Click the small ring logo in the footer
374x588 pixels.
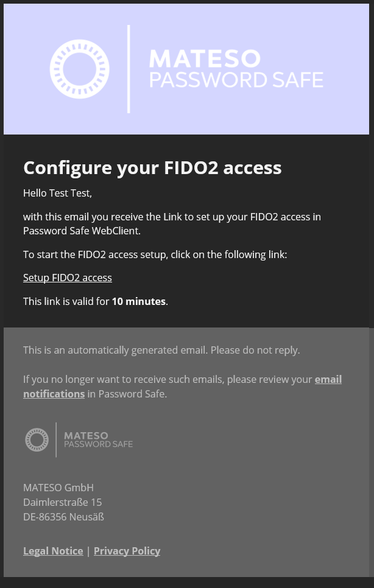37,439
